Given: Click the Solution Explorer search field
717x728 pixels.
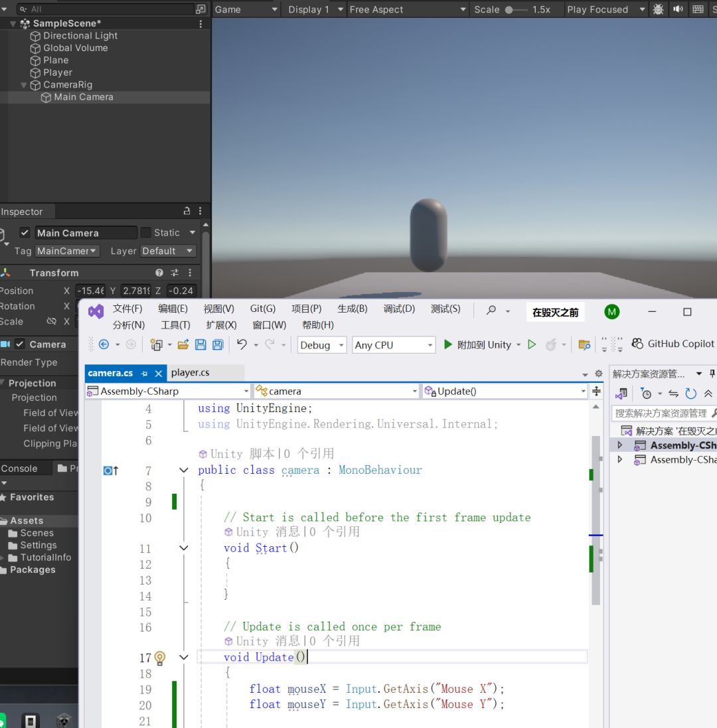Looking at the screenshot, I should (x=663, y=413).
